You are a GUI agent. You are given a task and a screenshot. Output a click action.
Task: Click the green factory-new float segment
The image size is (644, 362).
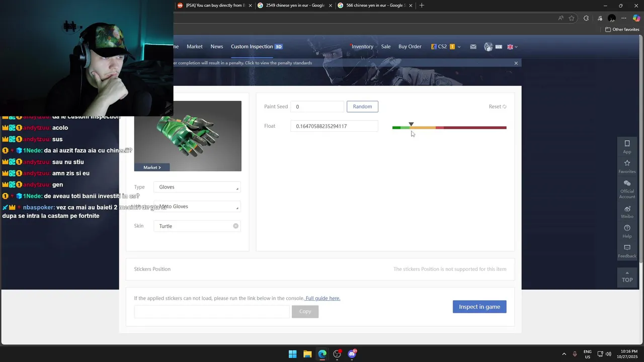point(396,128)
